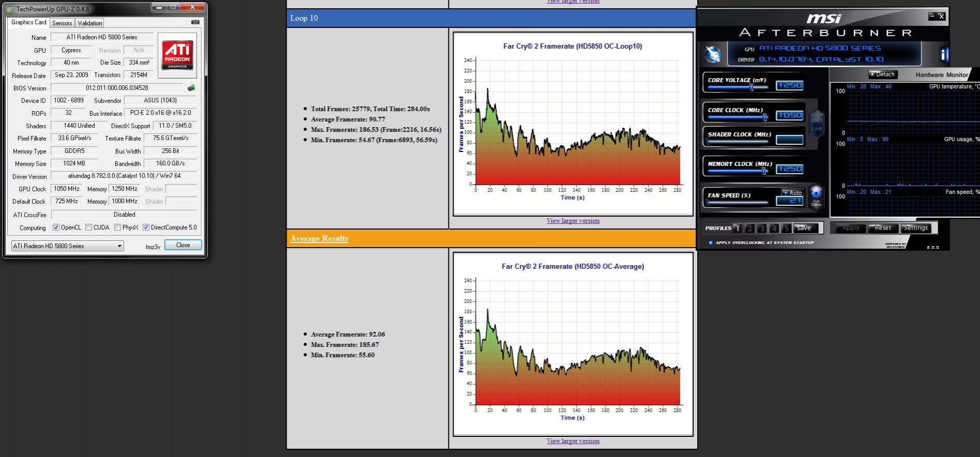Click the GPU Clock 1050 MHz field

67,189
